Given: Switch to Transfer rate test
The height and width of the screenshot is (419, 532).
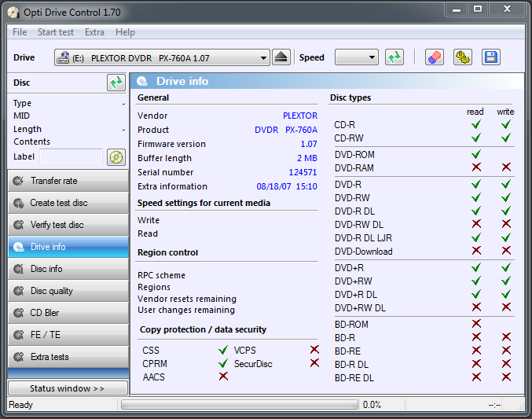Looking at the screenshot, I should pyautogui.click(x=68, y=181).
